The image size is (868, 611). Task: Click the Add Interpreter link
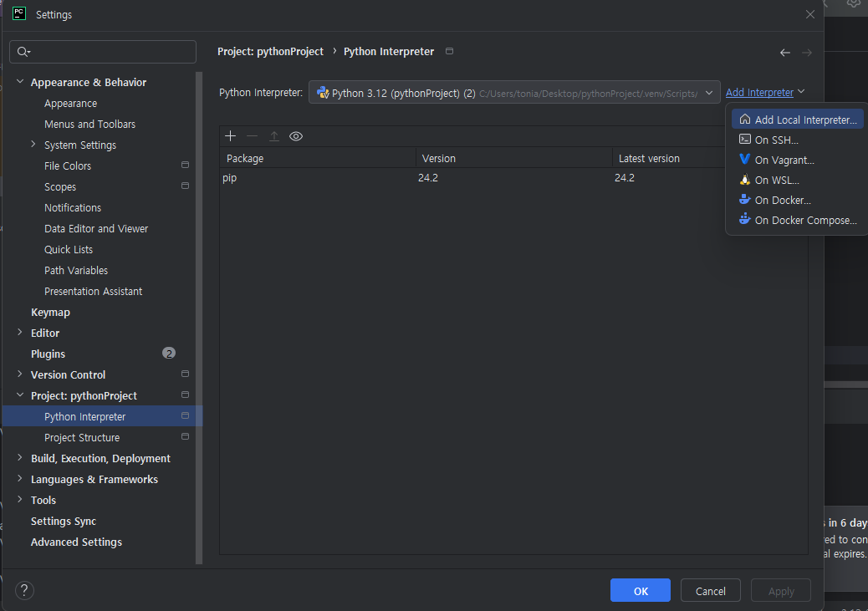coord(759,93)
